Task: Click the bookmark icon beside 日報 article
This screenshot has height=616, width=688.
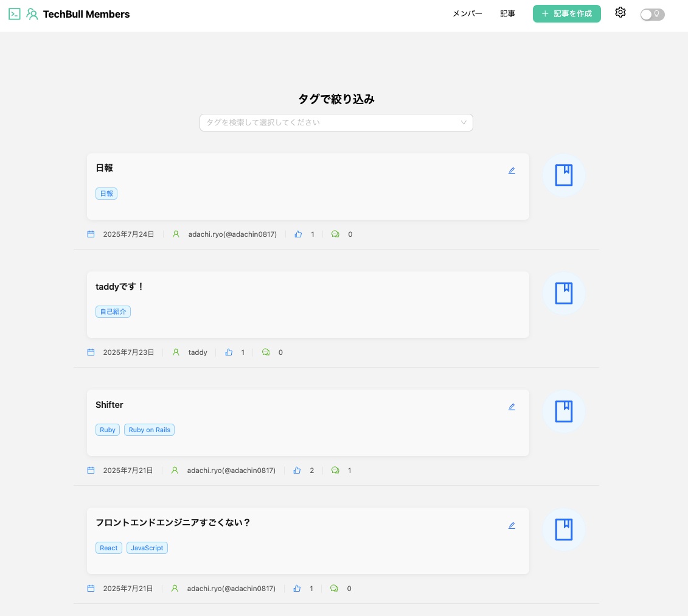Action: [x=564, y=175]
